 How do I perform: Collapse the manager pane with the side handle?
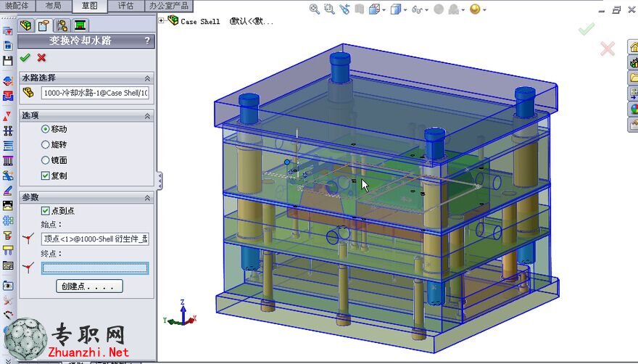pos(160,181)
